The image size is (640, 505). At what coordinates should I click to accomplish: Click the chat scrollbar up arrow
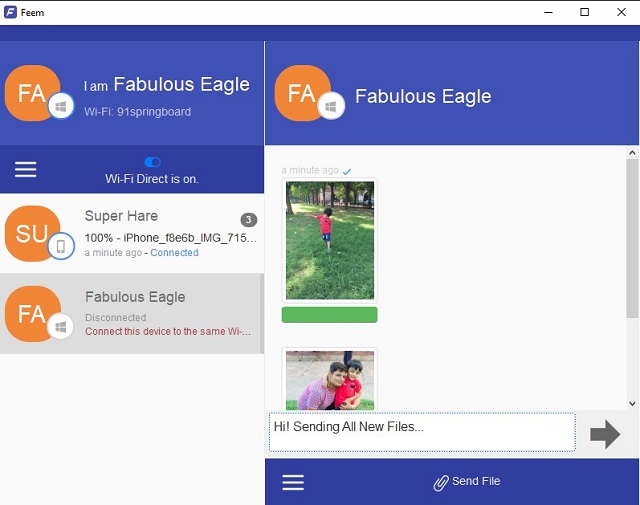(x=632, y=153)
